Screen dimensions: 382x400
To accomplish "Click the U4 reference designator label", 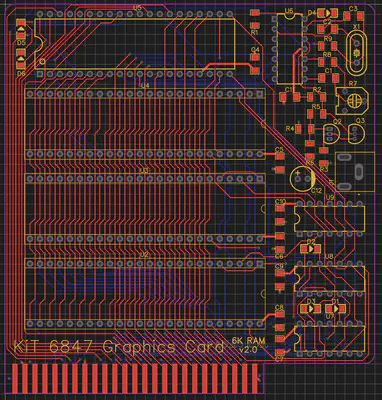I will (x=145, y=86).
